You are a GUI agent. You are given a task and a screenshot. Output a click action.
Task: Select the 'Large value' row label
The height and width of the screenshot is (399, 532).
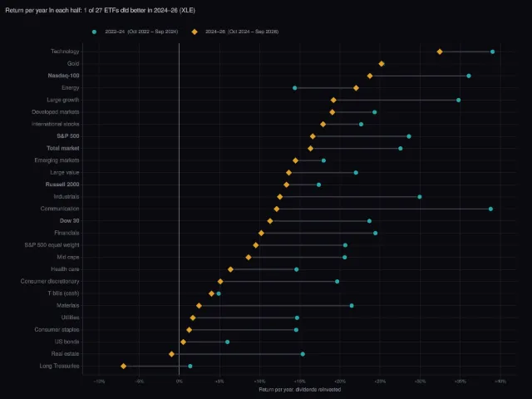[x=65, y=172]
